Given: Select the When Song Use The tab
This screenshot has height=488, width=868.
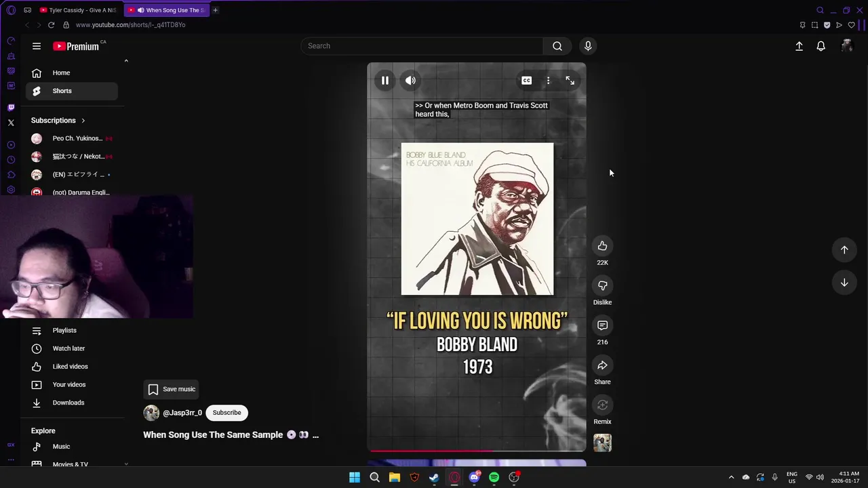Looking at the screenshot, I should point(167,10).
